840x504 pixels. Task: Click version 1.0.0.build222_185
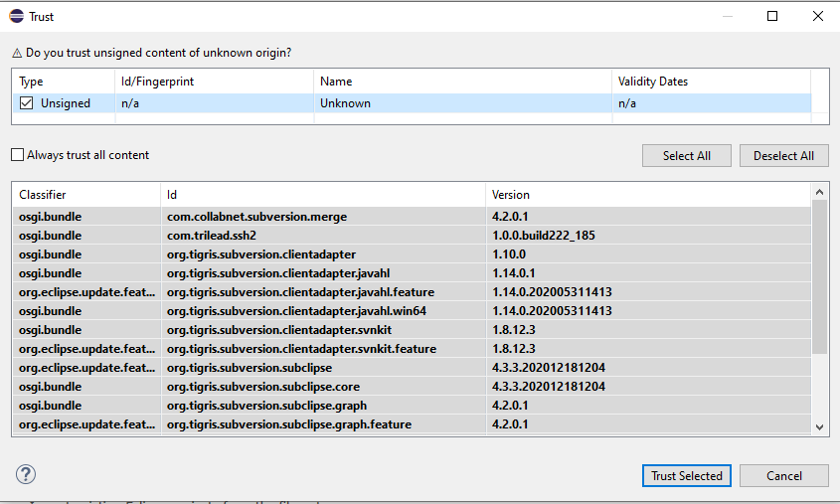543,236
